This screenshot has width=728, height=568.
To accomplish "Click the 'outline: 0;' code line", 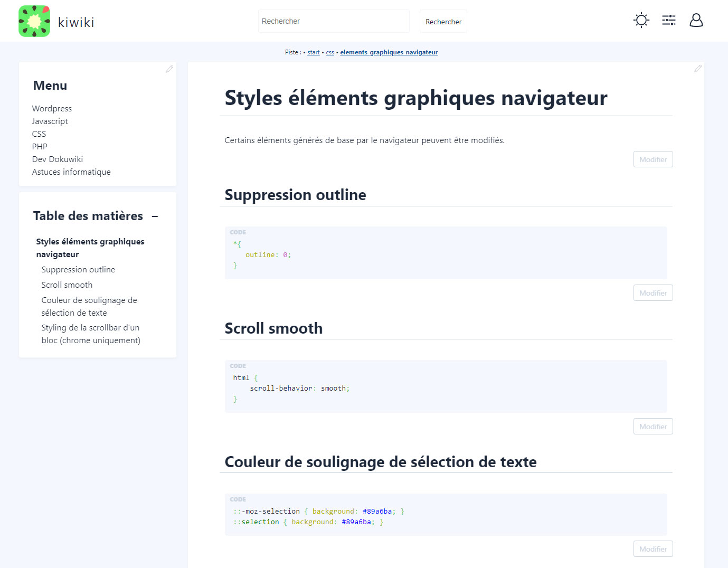I will [x=268, y=255].
